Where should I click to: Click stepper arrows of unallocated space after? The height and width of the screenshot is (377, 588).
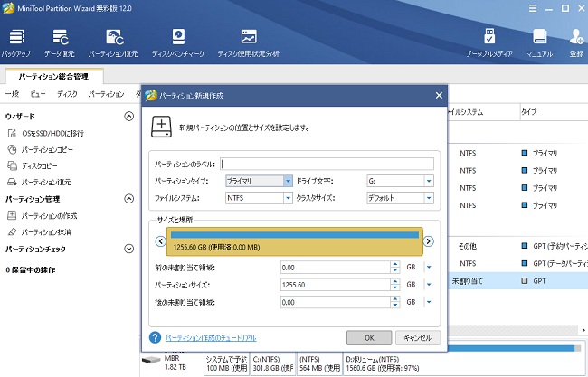tap(395, 302)
